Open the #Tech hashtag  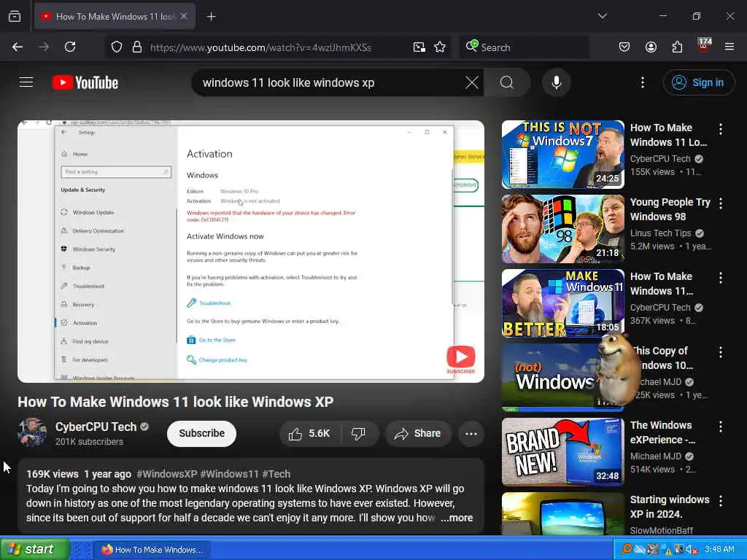(276, 474)
